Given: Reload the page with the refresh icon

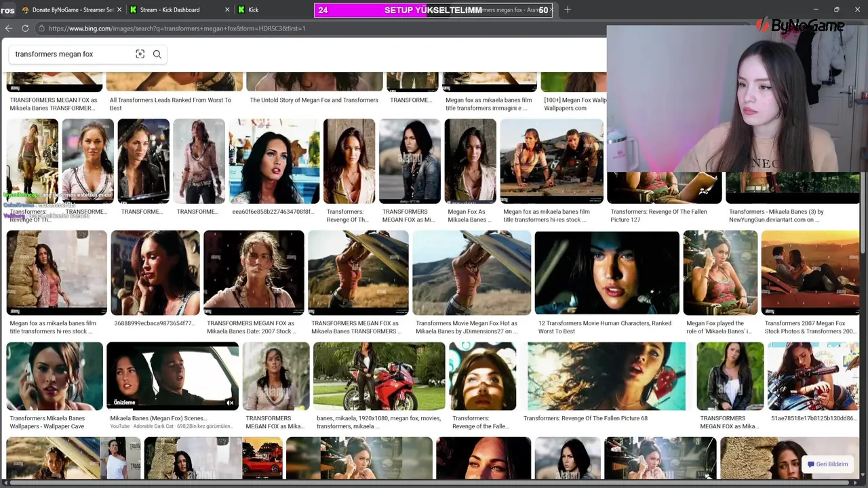Looking at the screenshot, I should 25,28.
